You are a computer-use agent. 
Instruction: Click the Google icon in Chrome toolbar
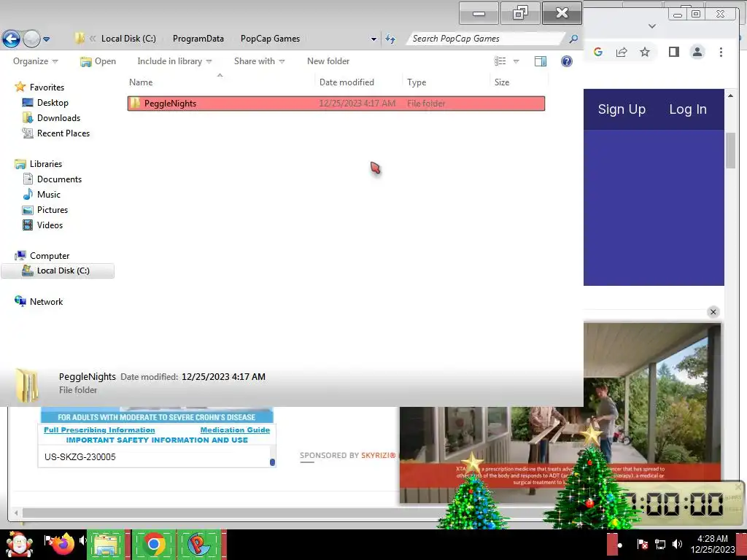tap(598, 52)
